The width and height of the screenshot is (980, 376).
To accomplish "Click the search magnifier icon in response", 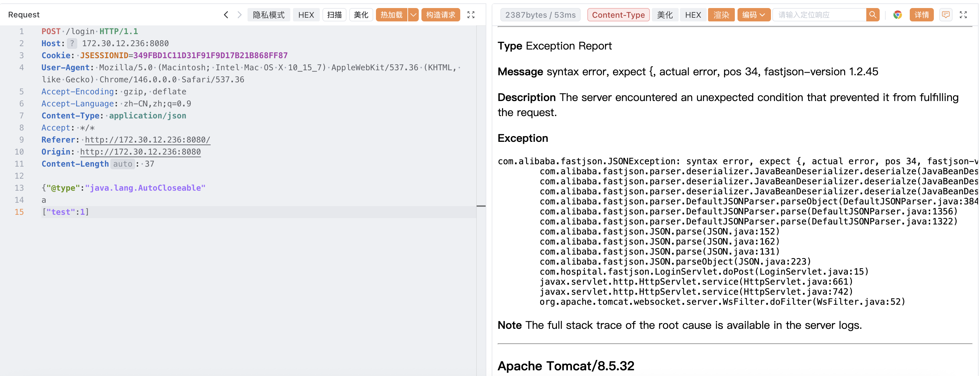I will pos(872,15).
